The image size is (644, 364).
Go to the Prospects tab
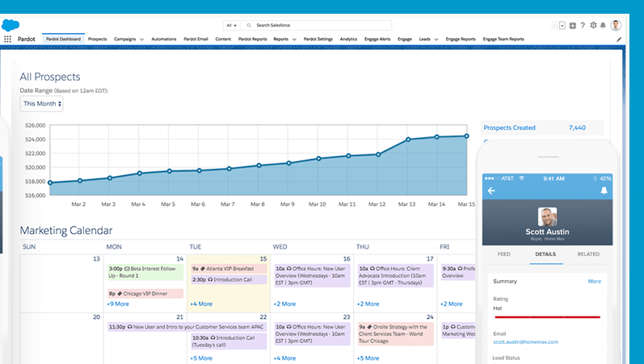(x=97, y=39)
